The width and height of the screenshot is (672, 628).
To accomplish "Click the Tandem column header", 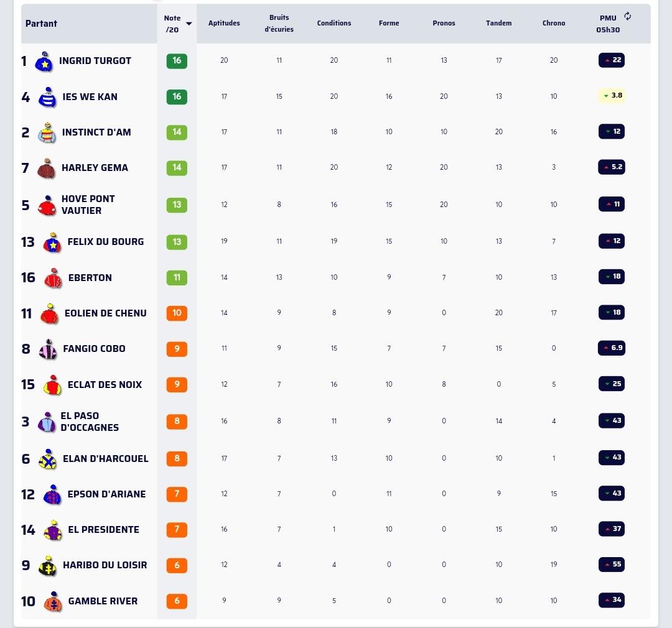I will (498, 23).
